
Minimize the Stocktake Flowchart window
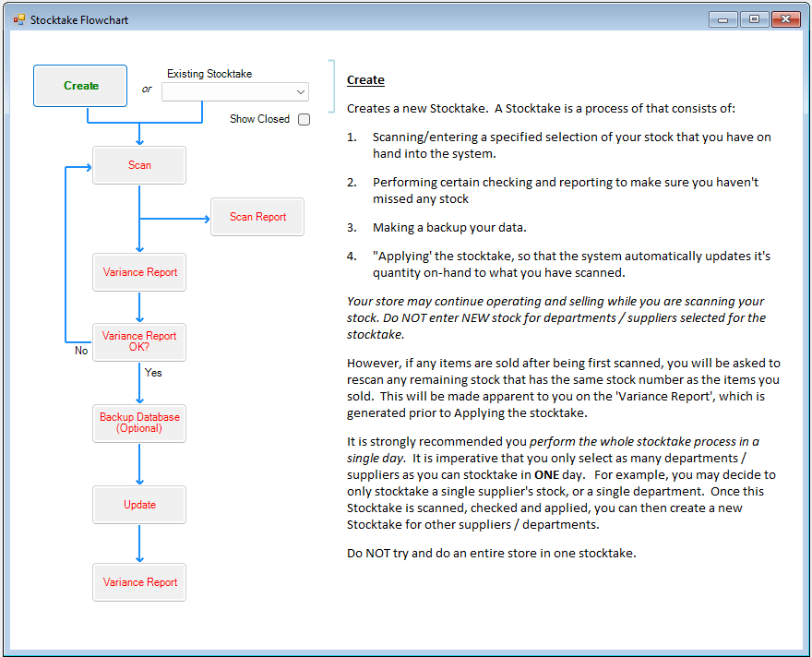click(723, 18)
